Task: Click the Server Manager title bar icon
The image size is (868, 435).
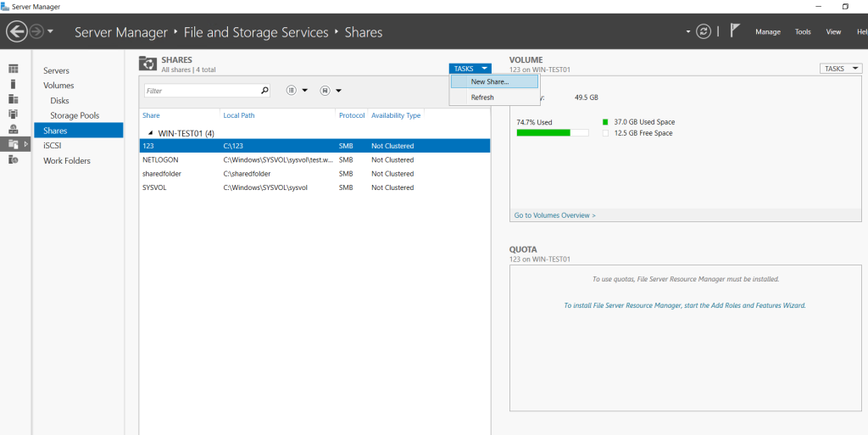Action: click(x=6, y=7)
